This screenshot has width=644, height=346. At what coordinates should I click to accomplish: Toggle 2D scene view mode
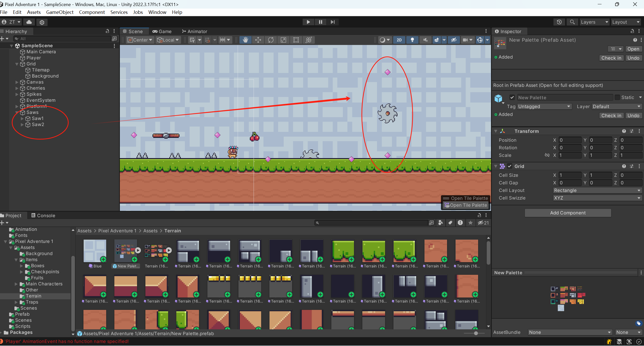399,40
